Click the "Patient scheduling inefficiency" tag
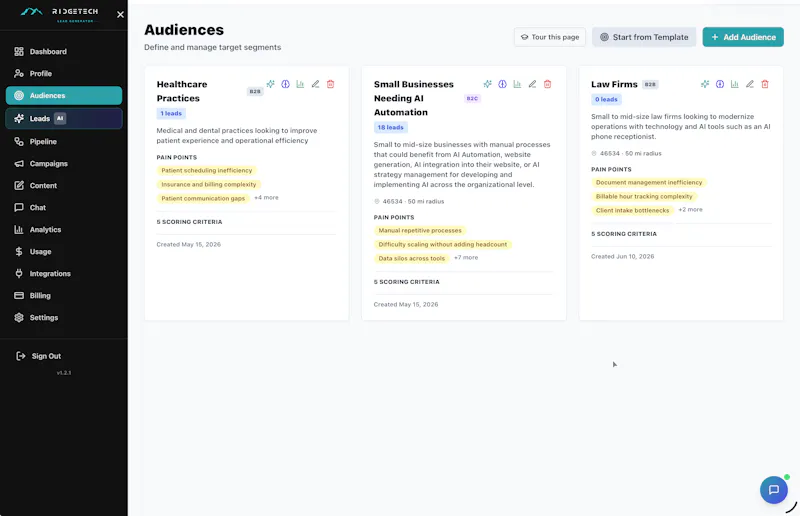 (207, 170)
